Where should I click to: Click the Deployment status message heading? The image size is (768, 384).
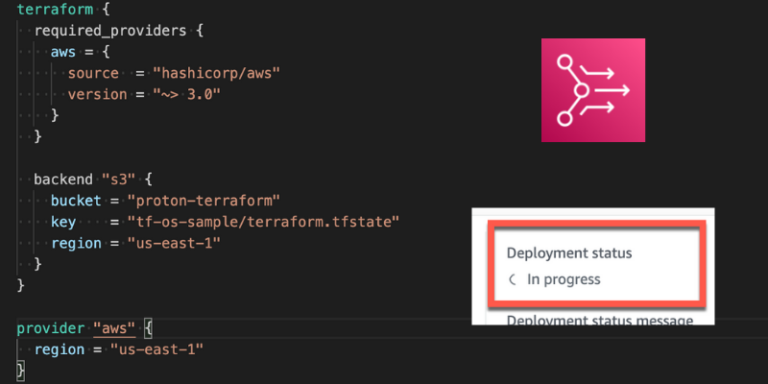(x=600, y=320)
